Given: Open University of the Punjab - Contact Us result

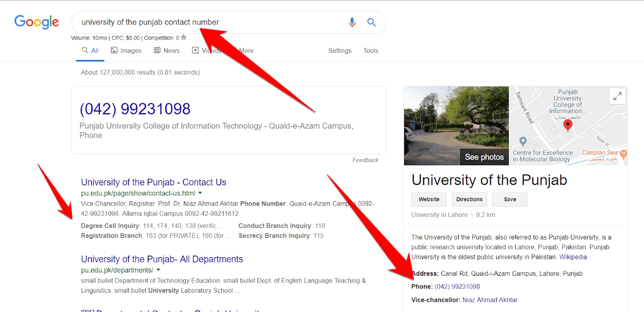Looking at the screenshot, I should coord(153,182).
